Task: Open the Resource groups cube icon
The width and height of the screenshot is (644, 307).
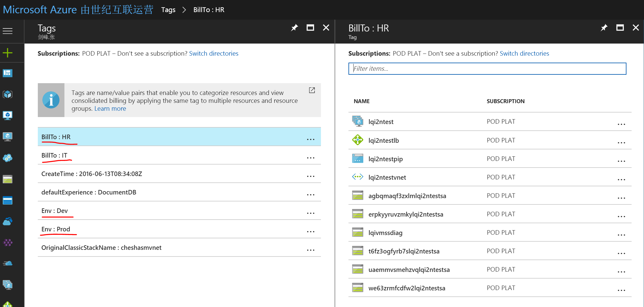Action: pos(8,94)
